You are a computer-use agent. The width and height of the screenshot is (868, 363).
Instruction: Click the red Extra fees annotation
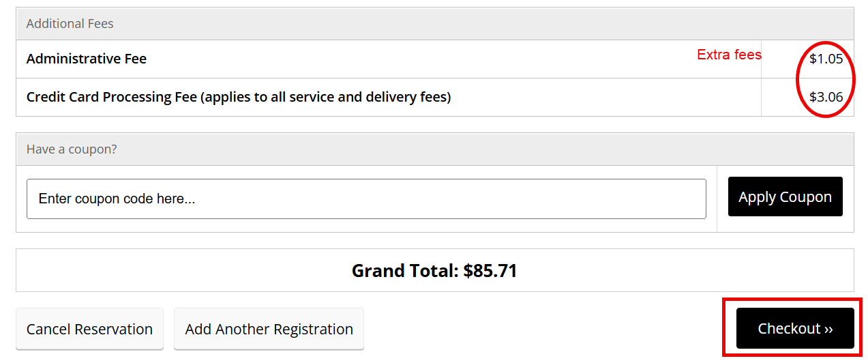729,55
